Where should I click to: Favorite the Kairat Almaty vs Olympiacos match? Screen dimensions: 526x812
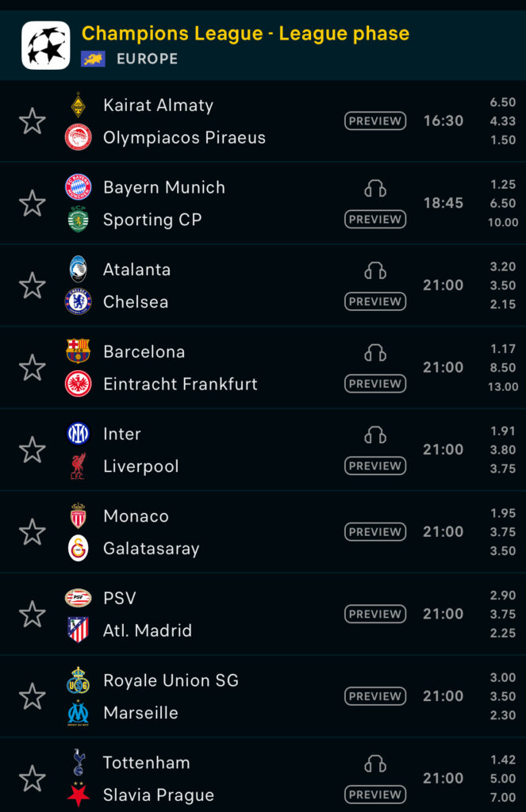pyautogui.click(x=32, y=121)
